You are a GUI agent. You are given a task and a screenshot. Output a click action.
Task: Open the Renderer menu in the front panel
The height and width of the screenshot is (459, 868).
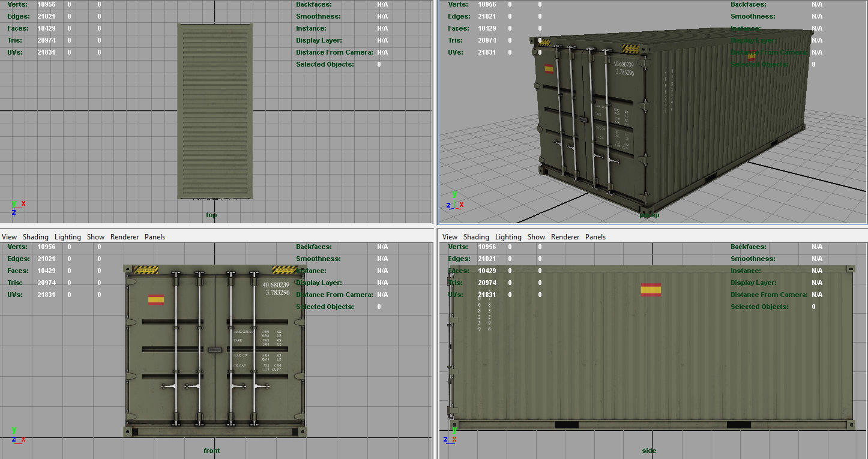pyautogui.click(x=124, y=237)
